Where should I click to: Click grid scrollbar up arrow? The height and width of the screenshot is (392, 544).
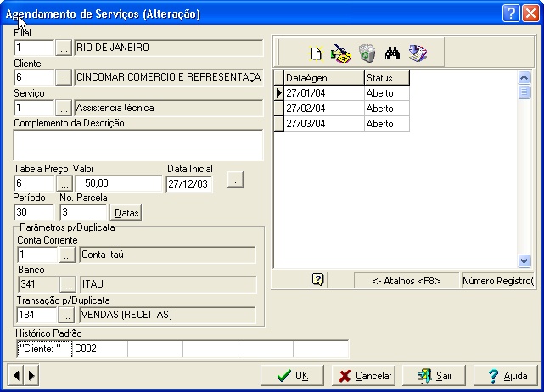(524, 77)
